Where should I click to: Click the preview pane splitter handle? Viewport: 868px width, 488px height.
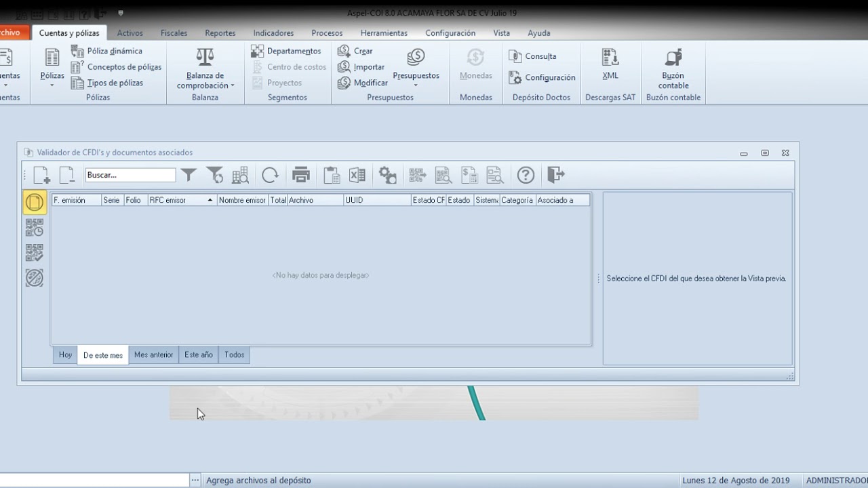click(598, 279)
